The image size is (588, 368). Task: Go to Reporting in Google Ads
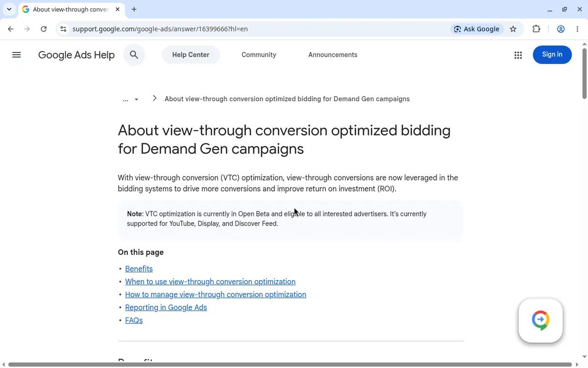tap(166, 308)
